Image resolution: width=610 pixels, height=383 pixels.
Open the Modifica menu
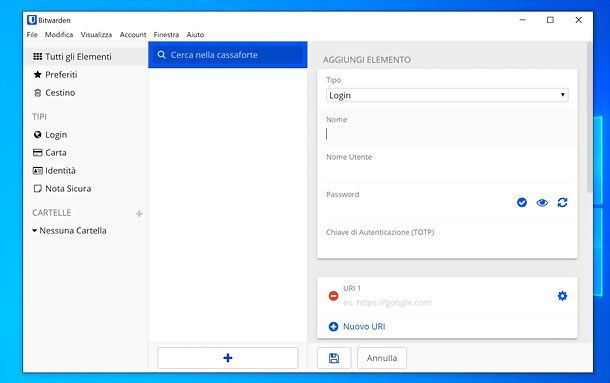[59, 35]
